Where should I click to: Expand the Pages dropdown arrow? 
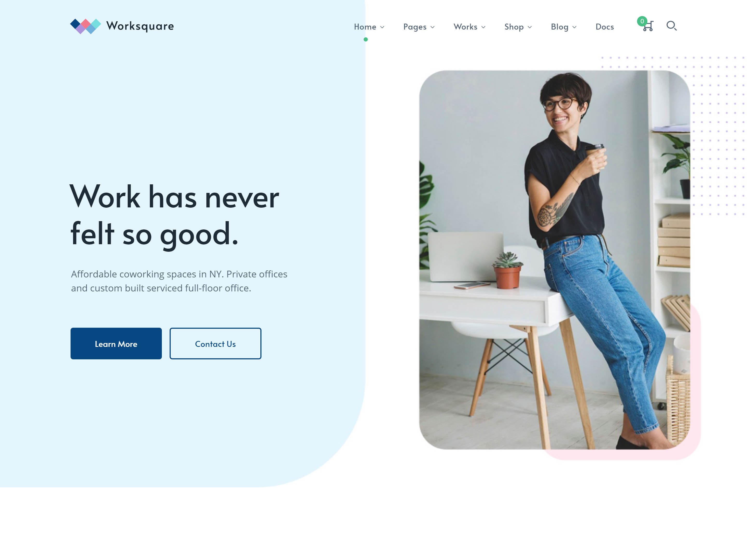tap(433, 27)
